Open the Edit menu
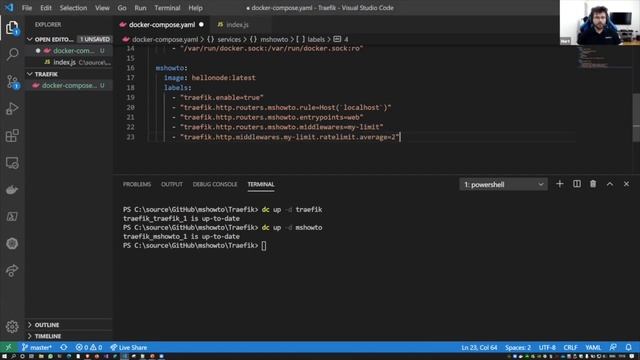This screenshot has height=360, width=640. pyautogui.click(x=46, y=8)
